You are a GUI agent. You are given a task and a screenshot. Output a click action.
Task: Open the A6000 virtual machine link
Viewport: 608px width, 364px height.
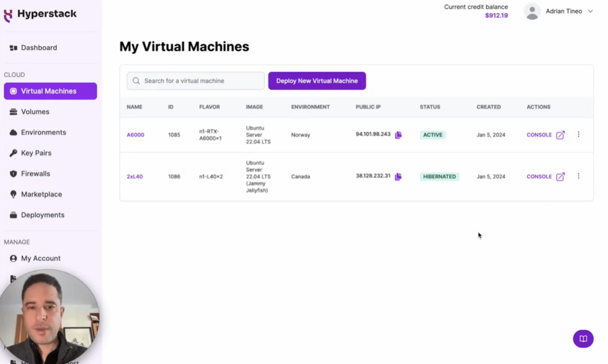click(135, 135)
